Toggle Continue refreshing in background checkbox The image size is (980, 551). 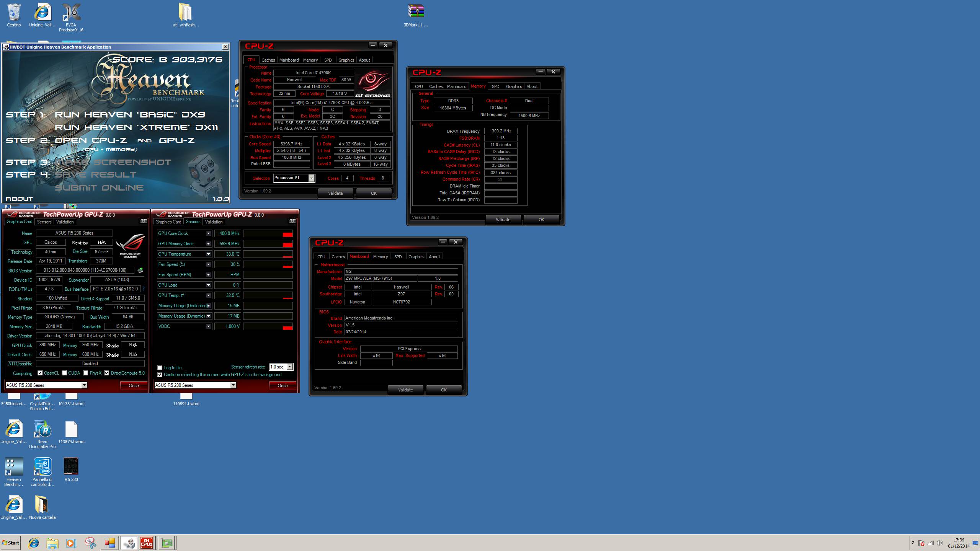pos(160,375)
